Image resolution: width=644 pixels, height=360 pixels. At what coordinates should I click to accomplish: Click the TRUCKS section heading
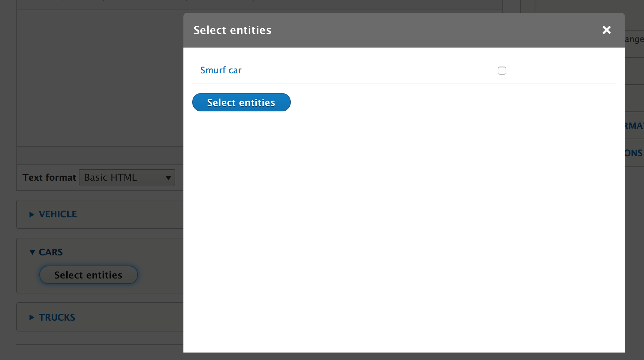click(57, 318)
